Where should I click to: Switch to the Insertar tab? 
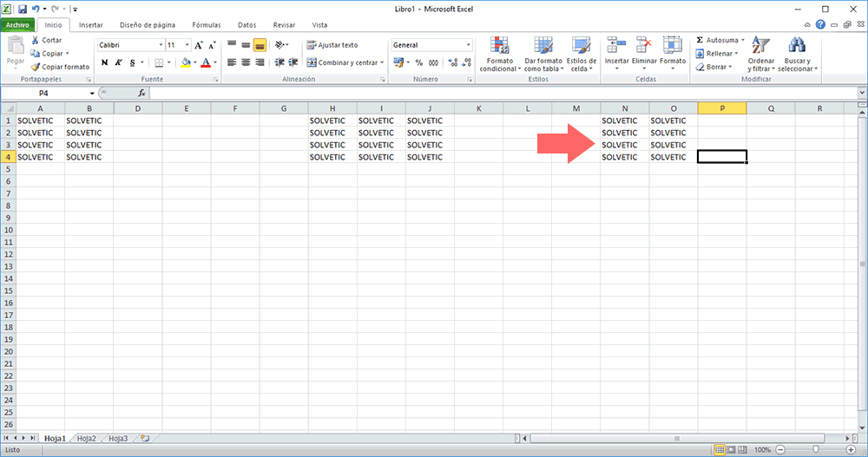[x=91, y=25]
